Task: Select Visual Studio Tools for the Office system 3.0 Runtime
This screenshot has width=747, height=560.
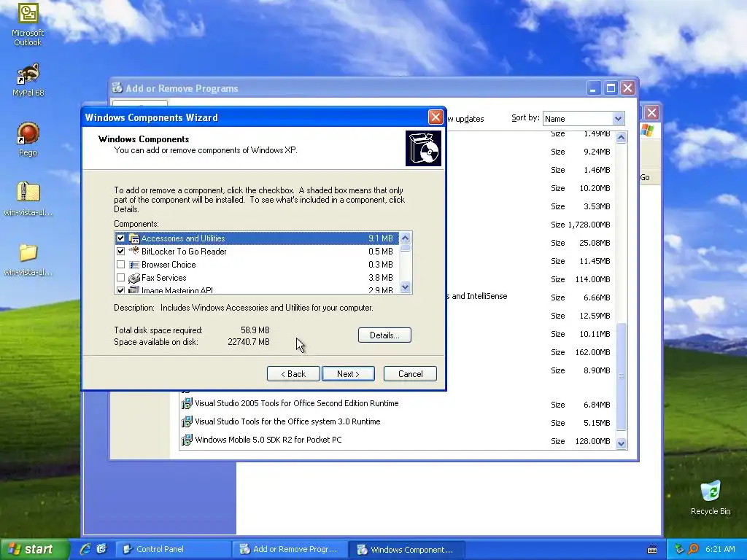Action: [287, 421]
